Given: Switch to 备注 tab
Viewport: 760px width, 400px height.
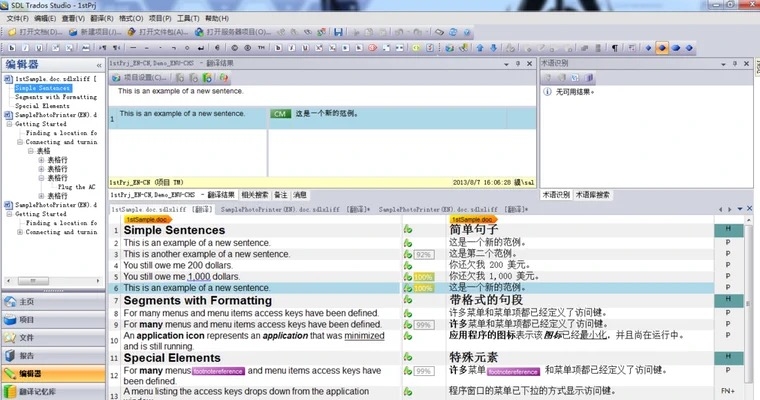Looking at the screenshot, I should pos(281,195).
